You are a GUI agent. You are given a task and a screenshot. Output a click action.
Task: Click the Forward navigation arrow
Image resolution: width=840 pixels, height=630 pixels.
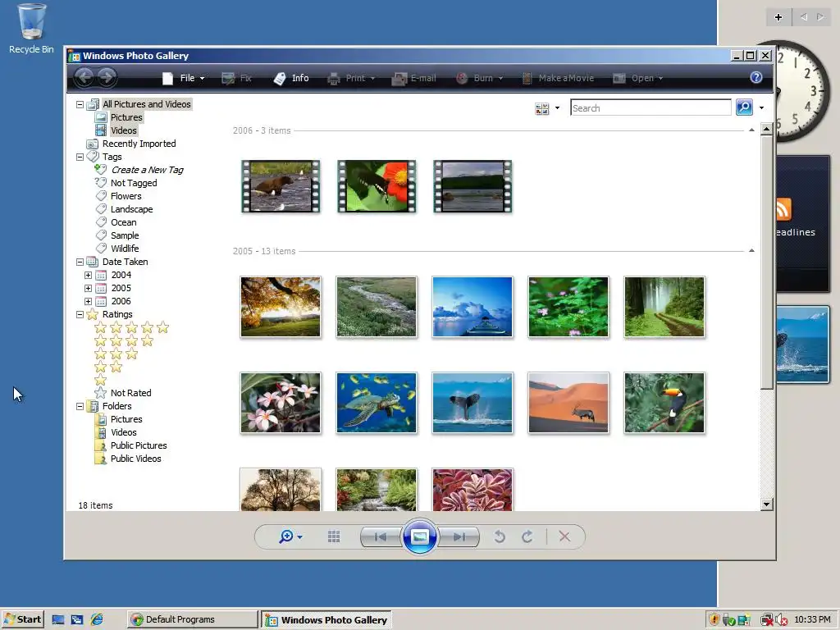(107, 78)
